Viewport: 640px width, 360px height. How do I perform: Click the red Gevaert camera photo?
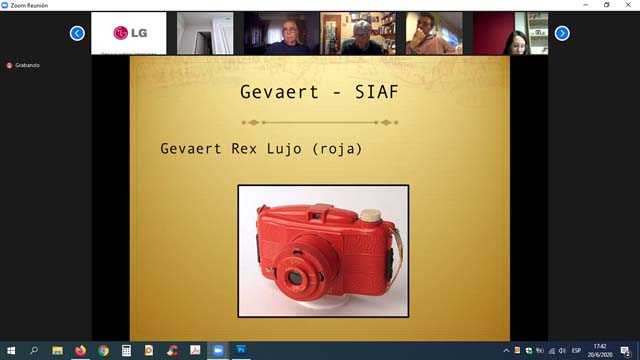pos(323,251)
